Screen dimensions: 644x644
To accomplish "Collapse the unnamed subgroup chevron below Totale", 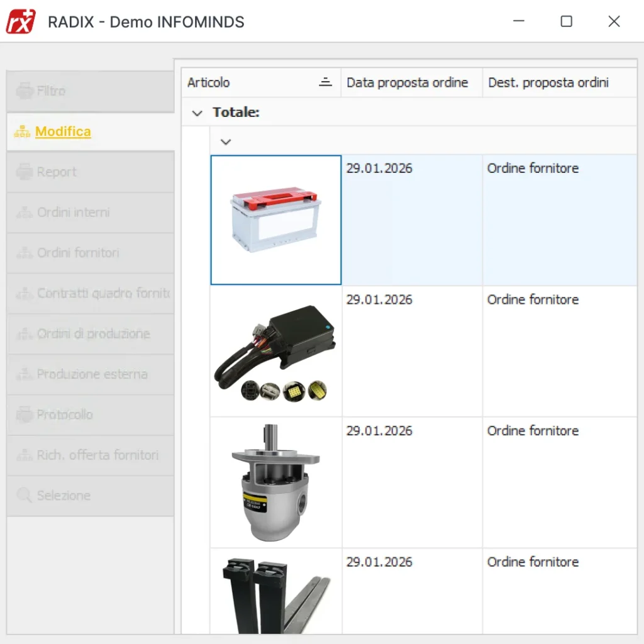I will coord(226,142).
